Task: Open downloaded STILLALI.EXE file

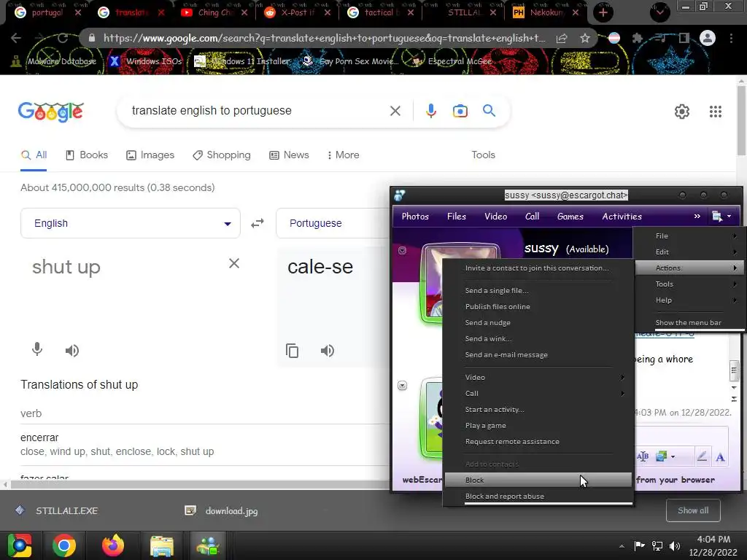Action: click(x=57, y=510)
